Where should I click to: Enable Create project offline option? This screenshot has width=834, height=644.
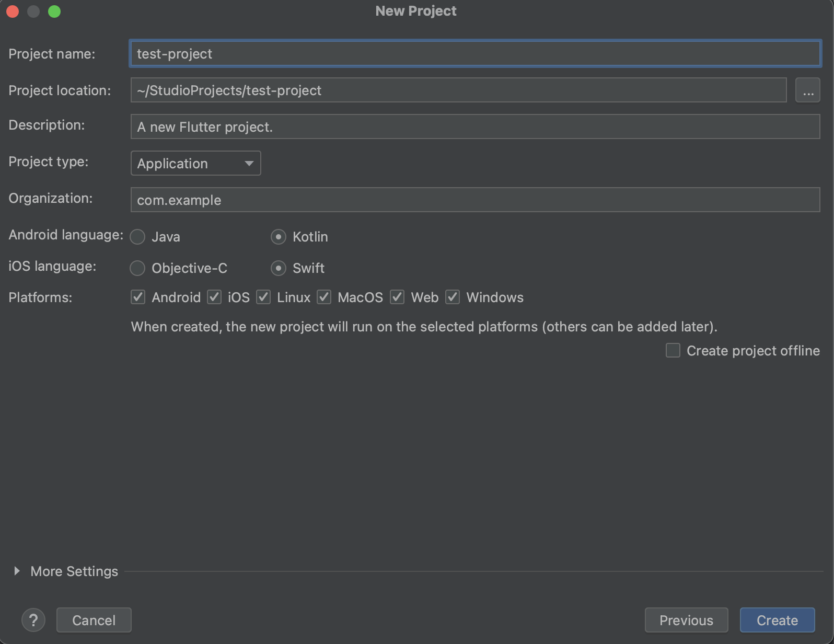(x=673, y=350)
